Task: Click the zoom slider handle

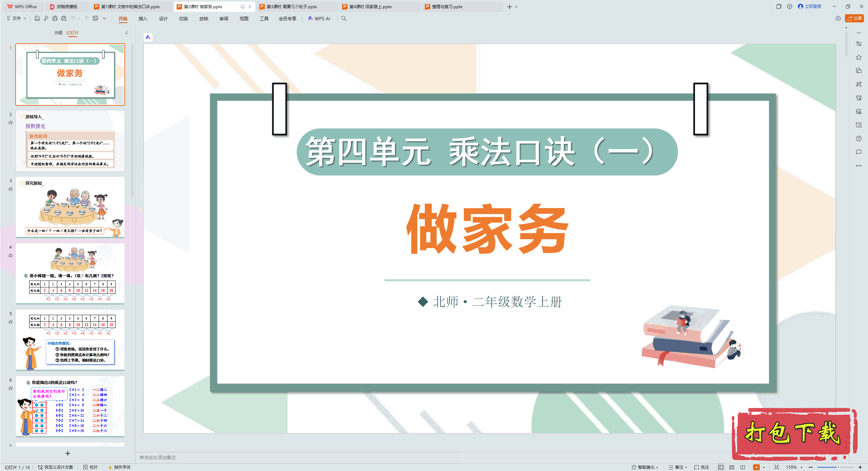Action: click(838, 467)
